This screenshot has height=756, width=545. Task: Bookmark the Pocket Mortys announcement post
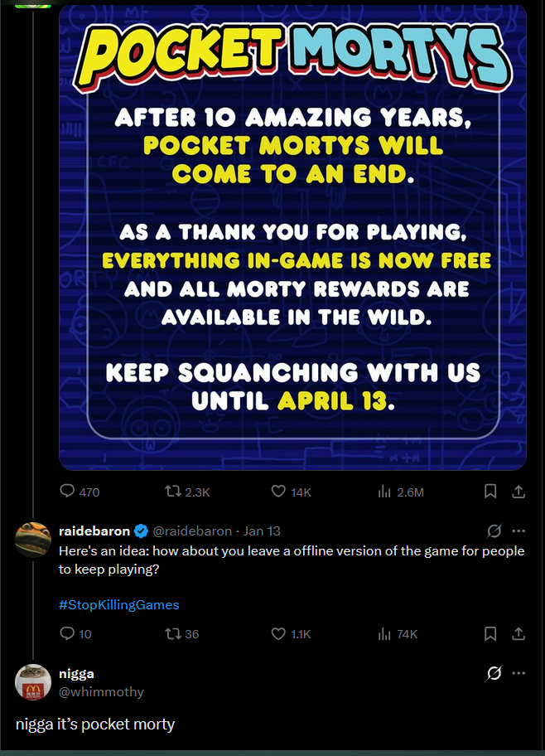(x=490, y=492)
